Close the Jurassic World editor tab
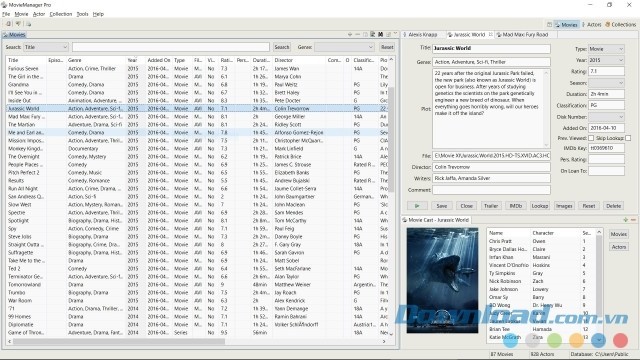 (x=491, y=34)
